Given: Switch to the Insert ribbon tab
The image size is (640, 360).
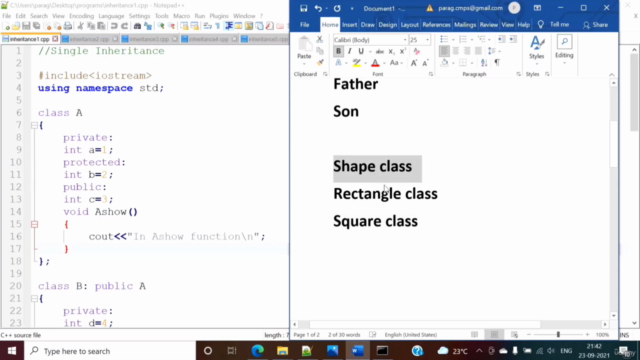Looking at the screenshot, I should pyautogui.click(x=349, y=24).
